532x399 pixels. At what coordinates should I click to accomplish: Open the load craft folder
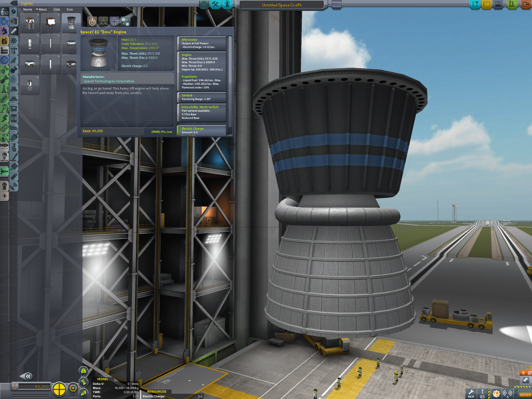(x=487, y=4)
